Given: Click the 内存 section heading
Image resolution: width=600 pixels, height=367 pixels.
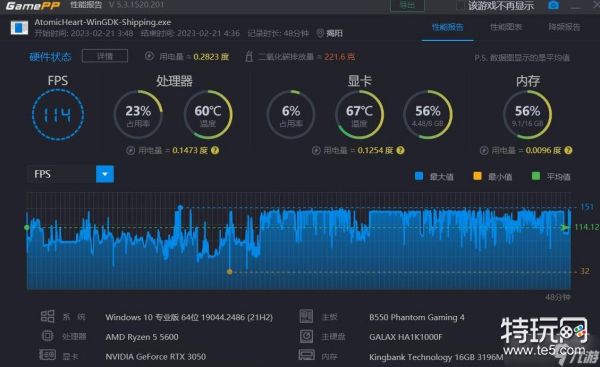Looking at the screenshot, I should click(528, 81).
